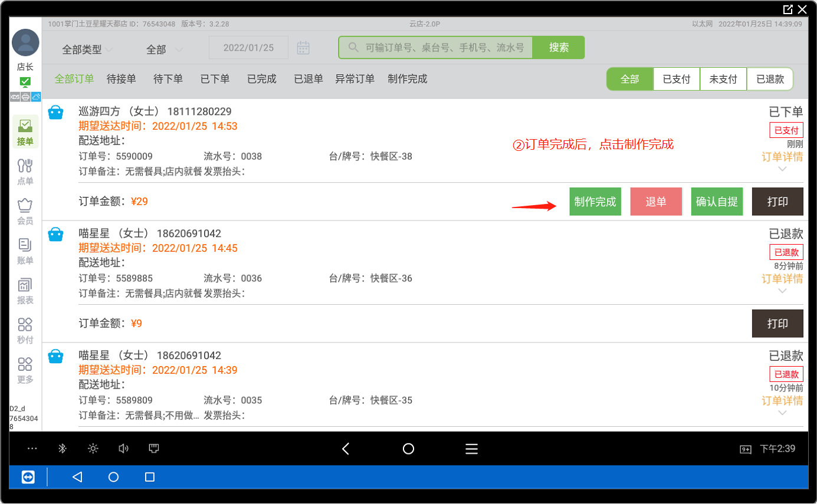Screen dimensions: 817x504
Task: Click basket icon of order 5589809
Action: click(x=55, y=356)
